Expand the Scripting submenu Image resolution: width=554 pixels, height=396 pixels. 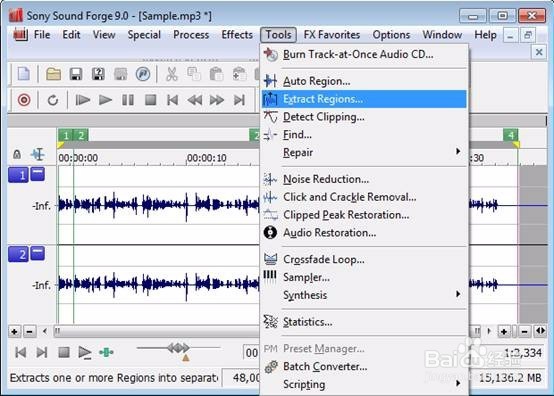364,384
